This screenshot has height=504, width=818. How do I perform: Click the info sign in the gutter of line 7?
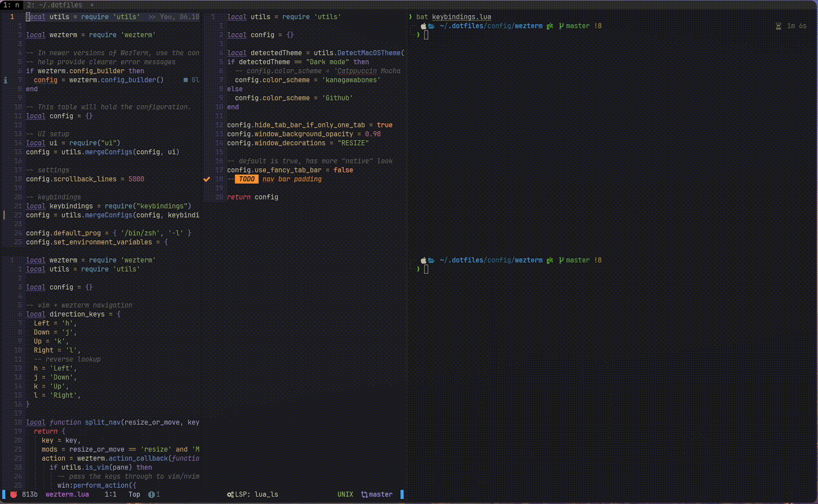pos(6,80)
